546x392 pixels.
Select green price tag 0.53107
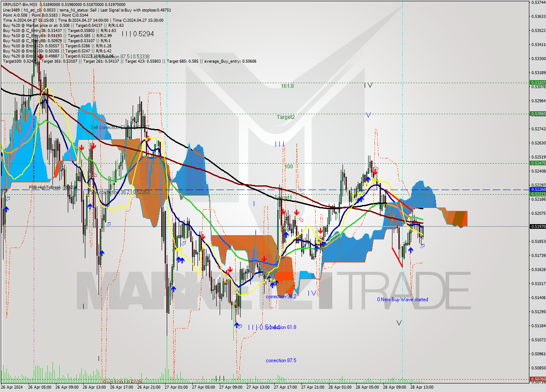(x=537, y=83)
